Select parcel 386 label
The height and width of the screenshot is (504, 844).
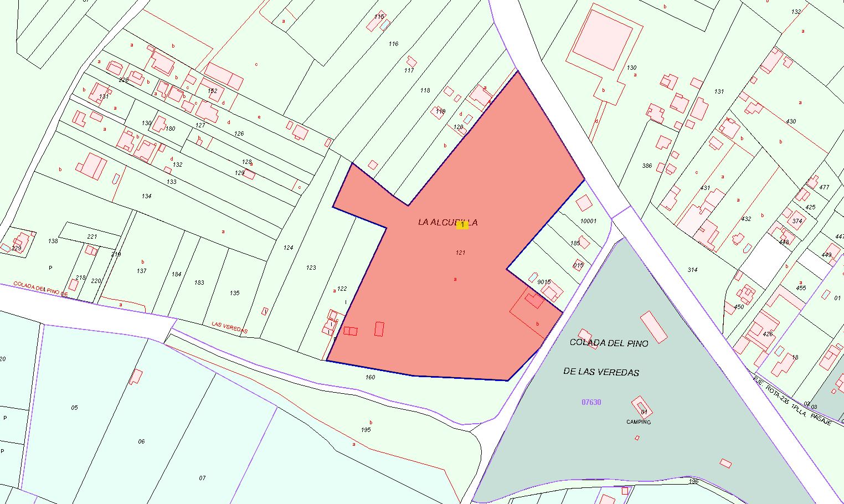click(647, 166)
